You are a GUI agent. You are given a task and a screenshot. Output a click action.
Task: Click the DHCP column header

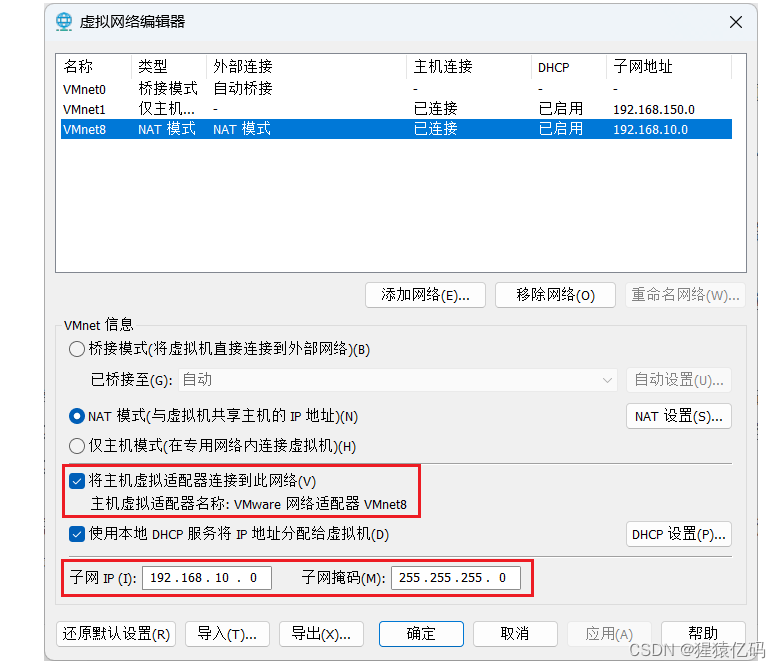[x=569, y=67]
